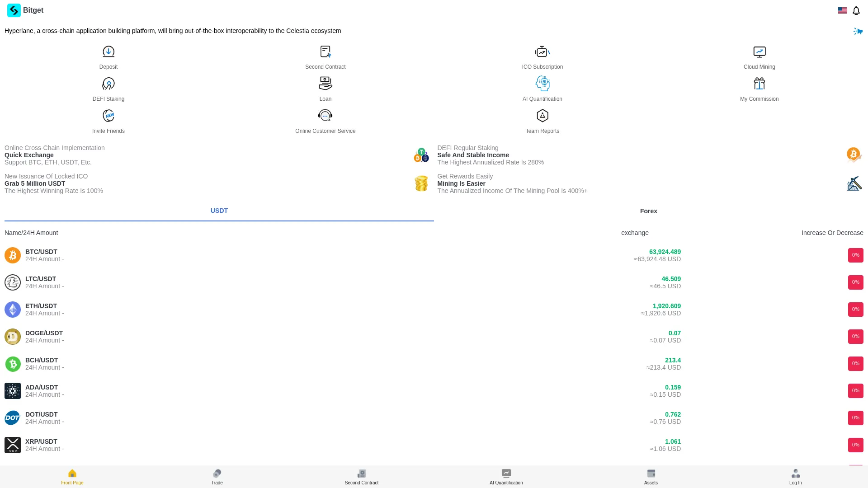Open the ICO Subscription icon

[x=542, y=52]
